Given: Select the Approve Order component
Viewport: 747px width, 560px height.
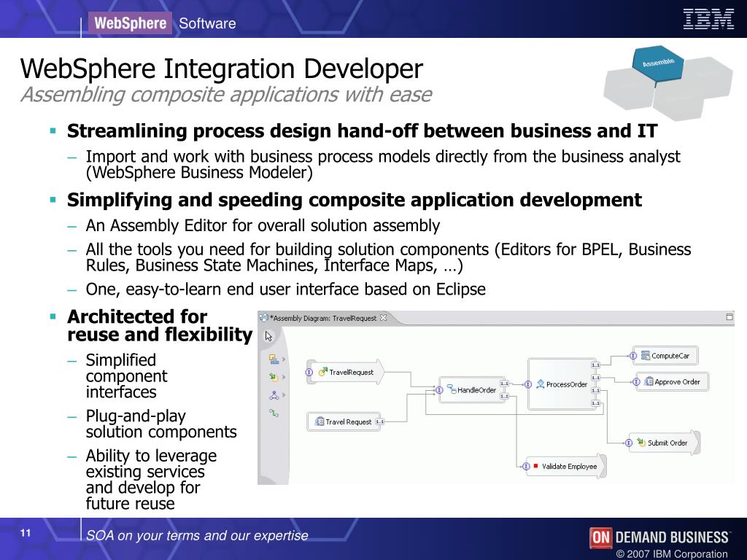Looking at the screenshot, I should 676,382.
